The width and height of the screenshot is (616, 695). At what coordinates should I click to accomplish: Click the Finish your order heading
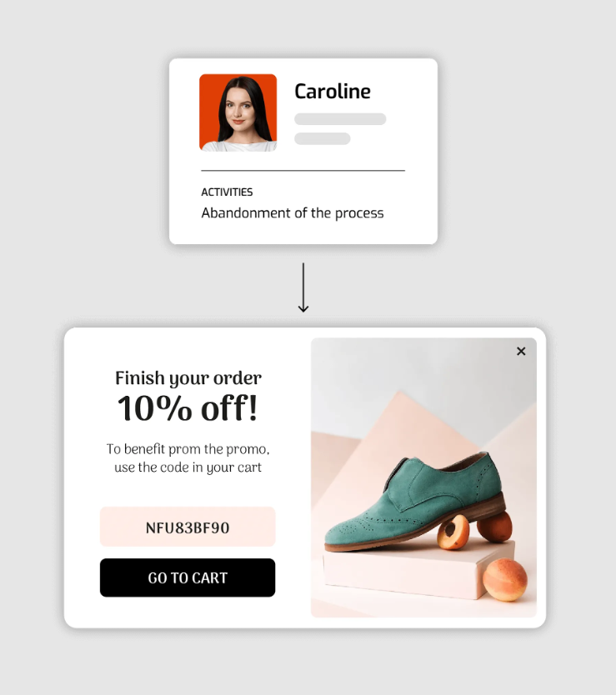click(188, 378)
